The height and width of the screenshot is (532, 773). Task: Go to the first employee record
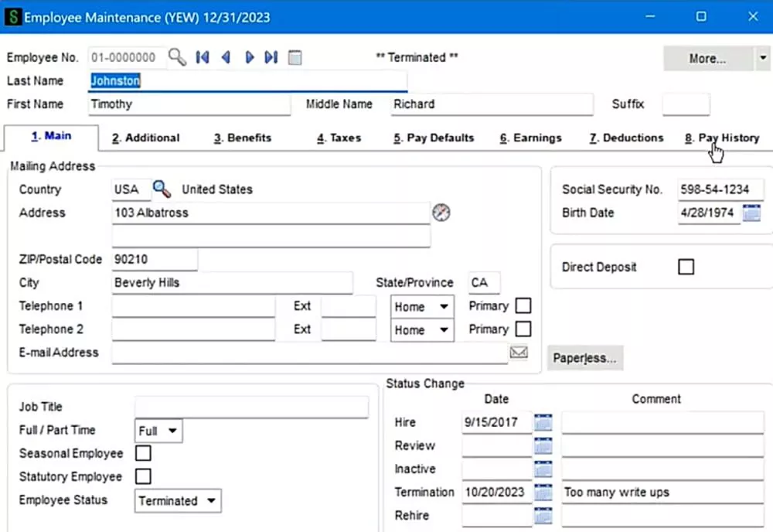click(x=203, y=57)
